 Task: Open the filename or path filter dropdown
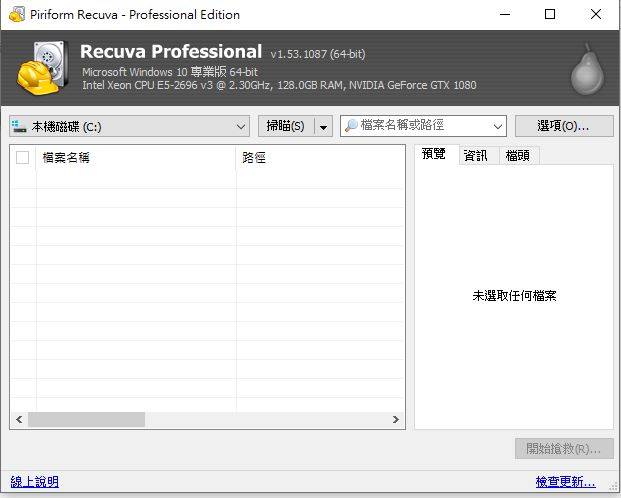(x=498, y=126)
